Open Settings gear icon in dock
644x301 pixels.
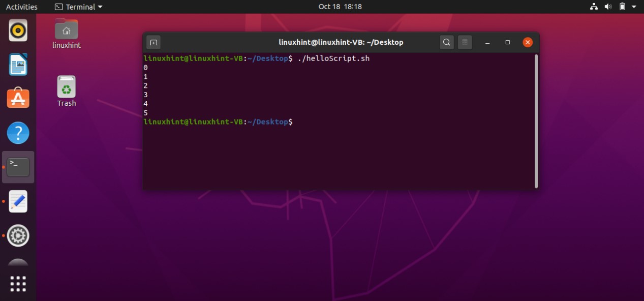pos(18,235)
